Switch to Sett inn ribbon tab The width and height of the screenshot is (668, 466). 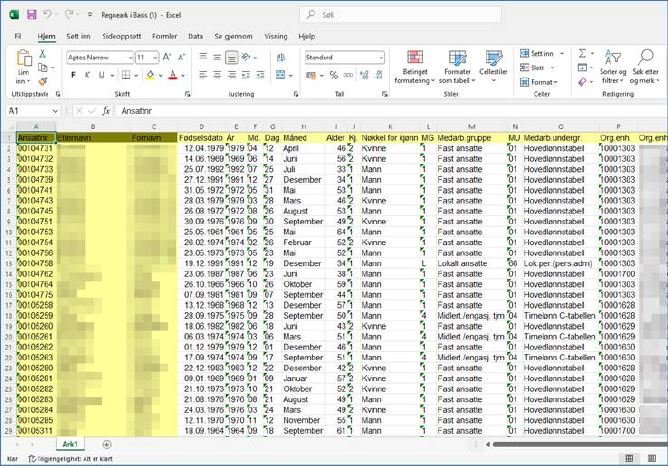pyautogui.click(x=78, y=36)
